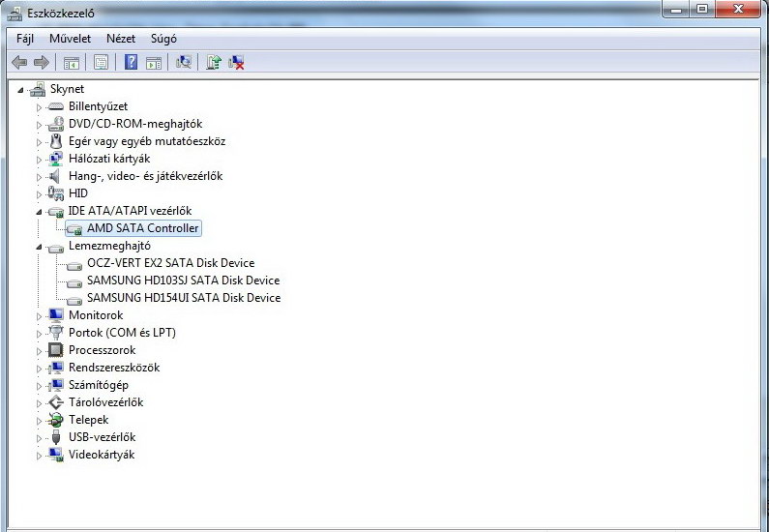Click the port icon beside Portok
Image resolution: width=769 pixels, height=532 pixels.
click(56, 333)
